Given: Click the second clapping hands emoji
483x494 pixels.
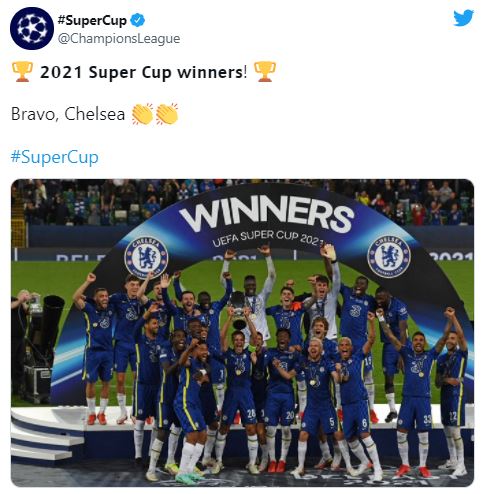Looking at the screenshot, I should pos(167,114).
